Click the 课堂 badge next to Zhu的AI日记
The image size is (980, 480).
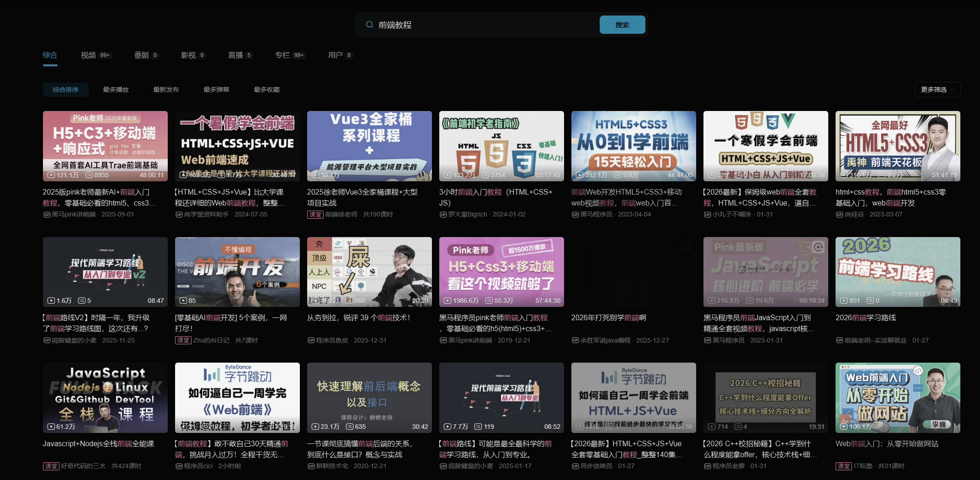click(183, 340)
